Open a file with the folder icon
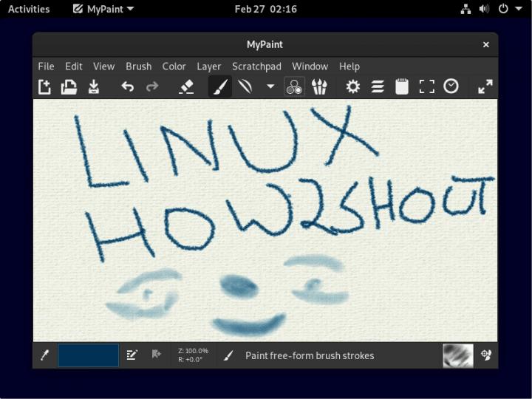Screen dimensions: 532x399 [x=69, y=87]
